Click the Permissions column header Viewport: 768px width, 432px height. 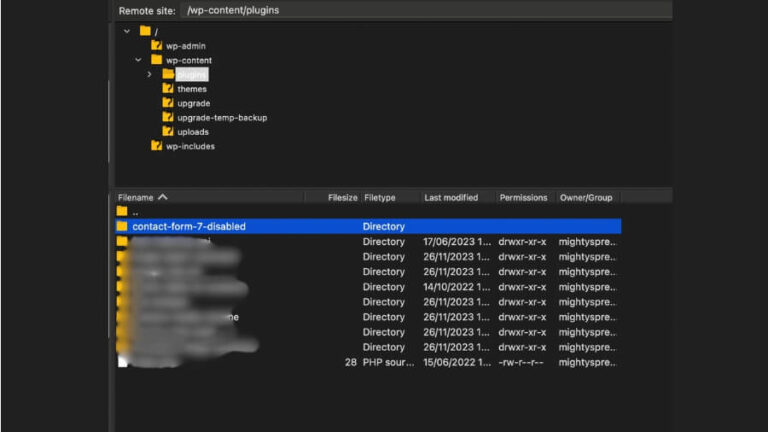click(524, 198)
